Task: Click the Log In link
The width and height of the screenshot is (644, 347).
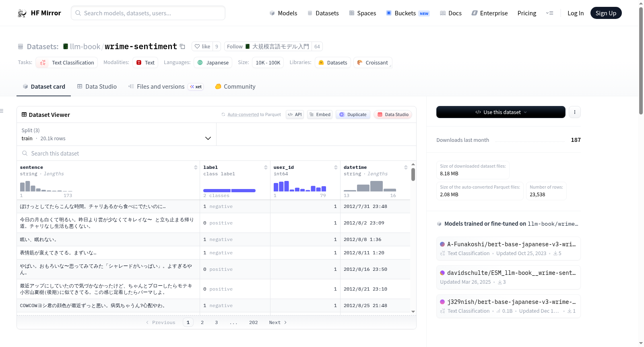Action: coord(576,13)
